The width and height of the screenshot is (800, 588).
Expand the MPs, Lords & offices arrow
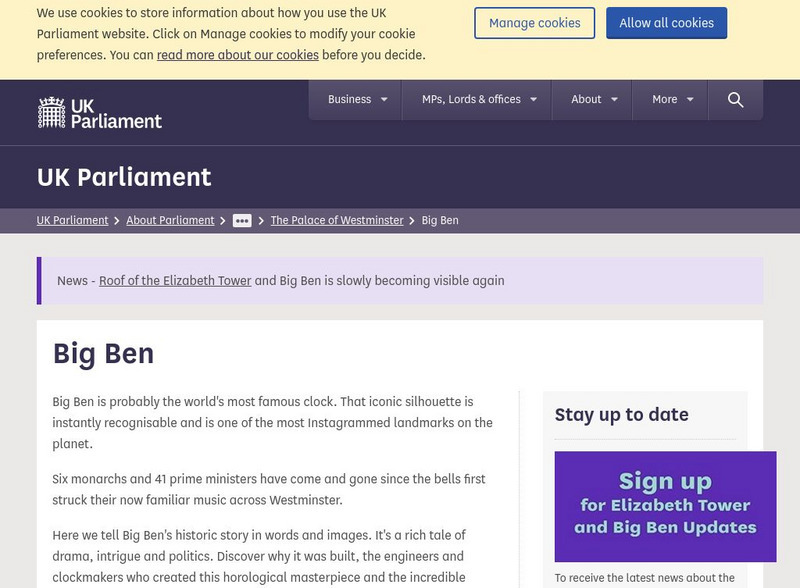(534, 100)
